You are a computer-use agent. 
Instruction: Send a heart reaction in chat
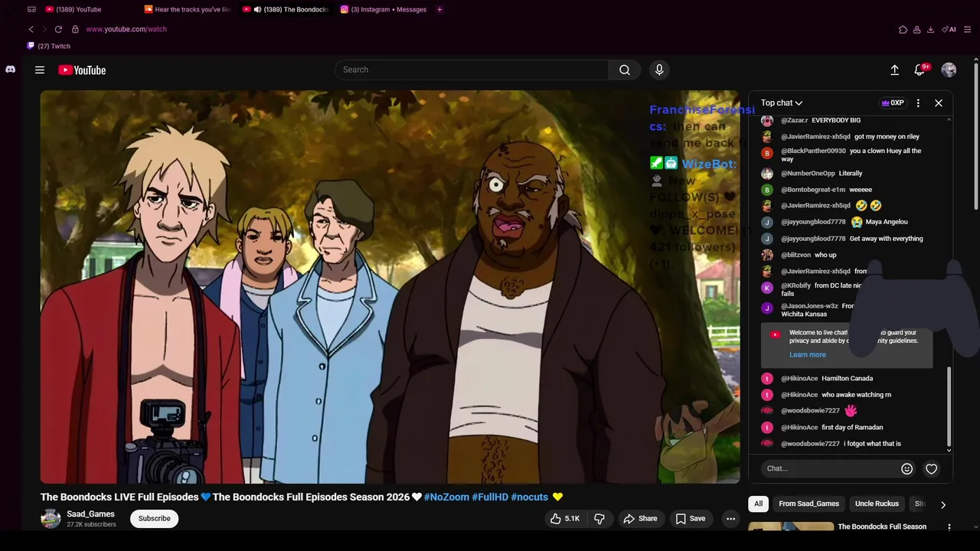click(x=932, y=468)
